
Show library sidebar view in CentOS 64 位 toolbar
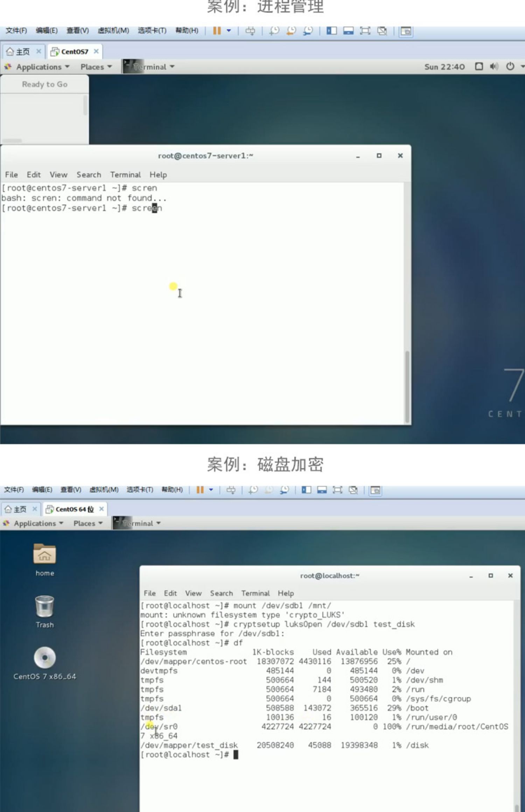[306, 490]
